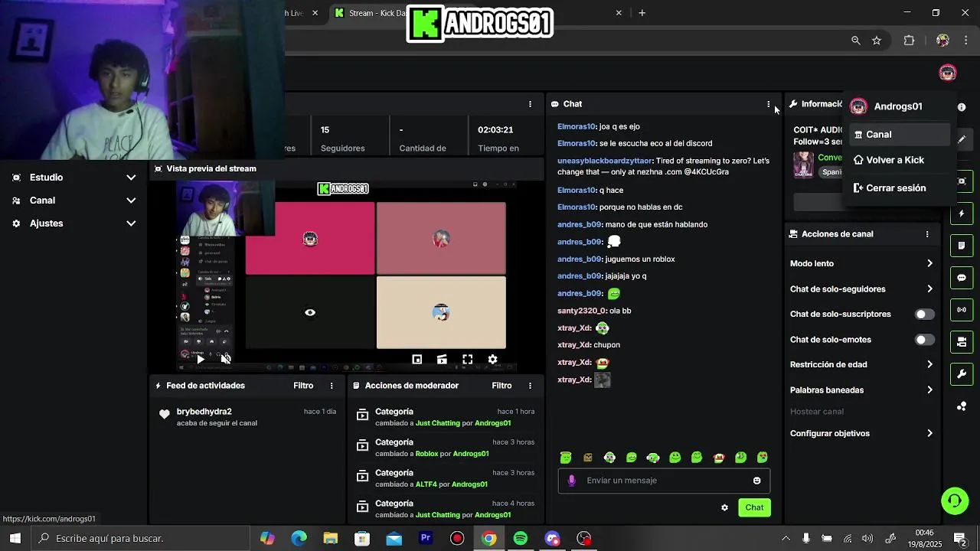
Task: Insert last heart-eyes emote from quick row
Action: [763, 458]
